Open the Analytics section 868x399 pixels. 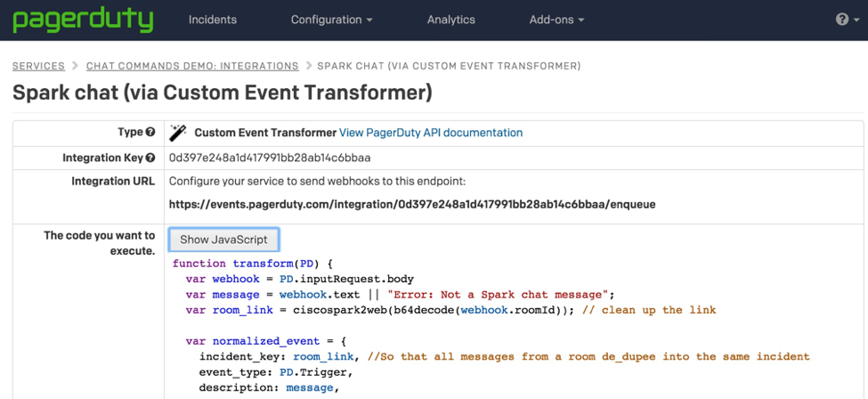click(x=450, y=20)
